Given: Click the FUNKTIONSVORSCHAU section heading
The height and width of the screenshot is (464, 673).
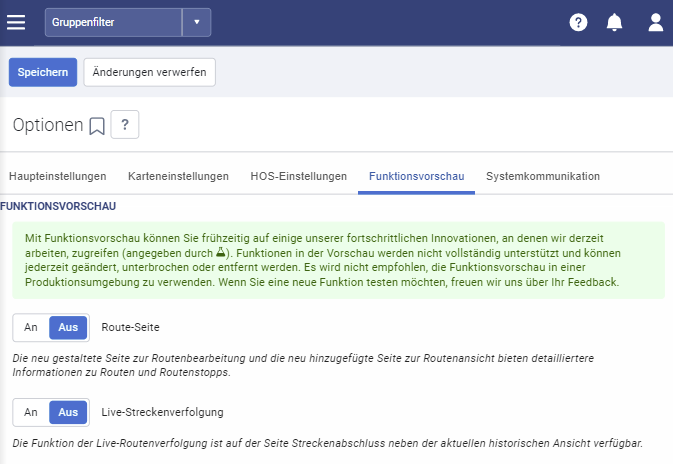Looking at the screenshot, I should 58,206.
